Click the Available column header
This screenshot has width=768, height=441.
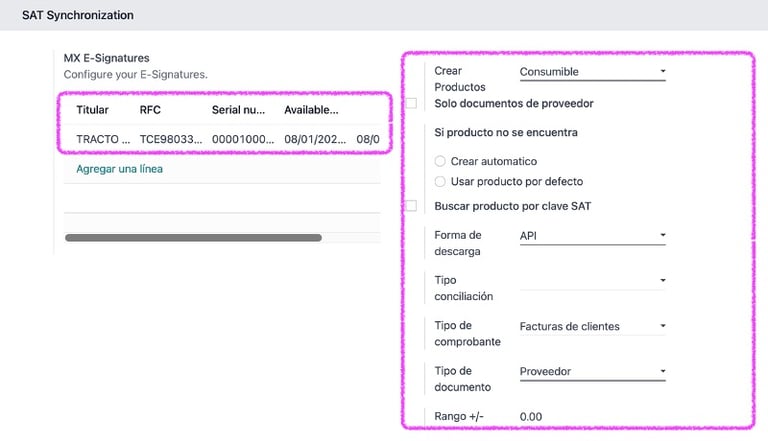point(311,110)
